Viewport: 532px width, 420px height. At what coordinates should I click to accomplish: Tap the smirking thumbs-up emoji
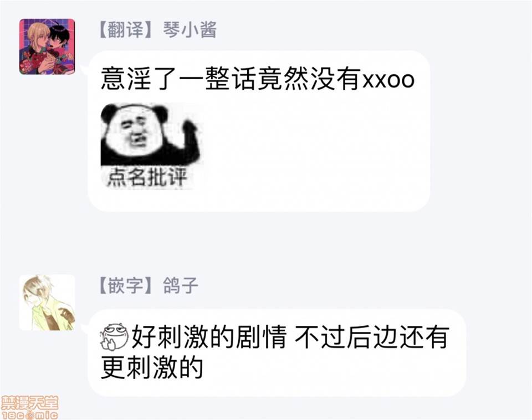(x=114, y=336)
